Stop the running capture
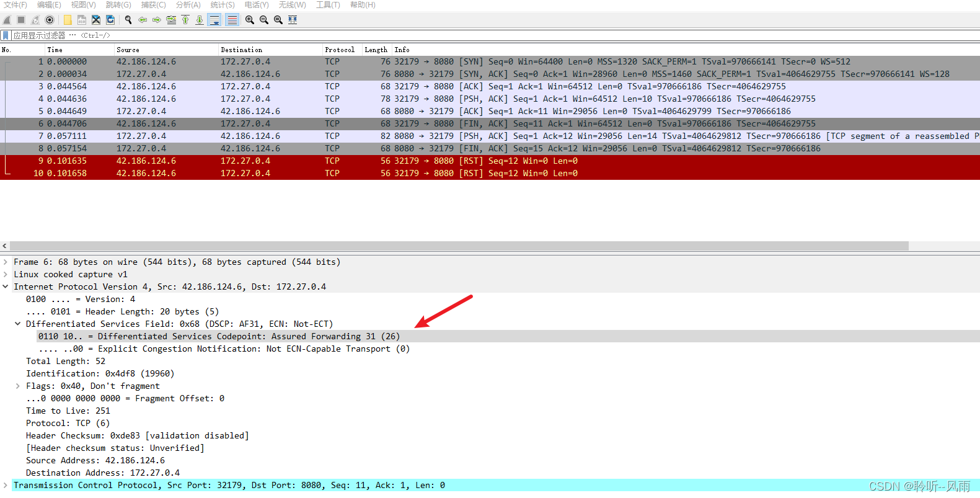Screen dimensions: 980x498 [x=21, y=20]
